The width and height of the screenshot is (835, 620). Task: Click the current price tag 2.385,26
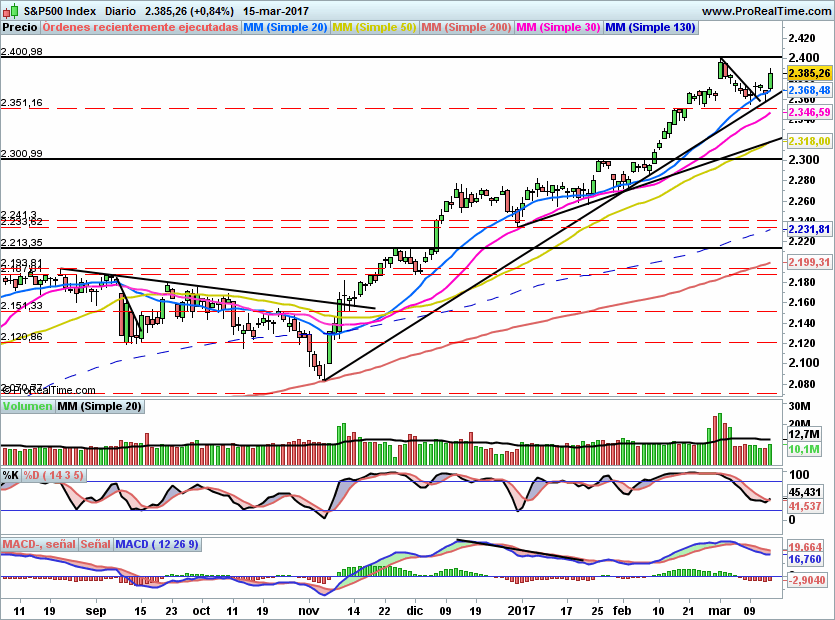[809, 74]
